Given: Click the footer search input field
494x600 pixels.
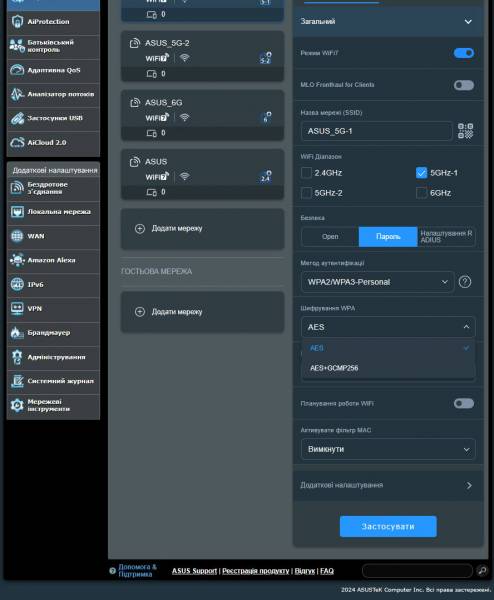Looking at the screenshot, I should point(417,571).
